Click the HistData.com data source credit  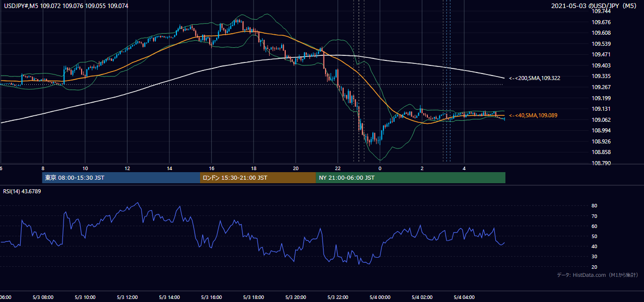tap(598, 275)
